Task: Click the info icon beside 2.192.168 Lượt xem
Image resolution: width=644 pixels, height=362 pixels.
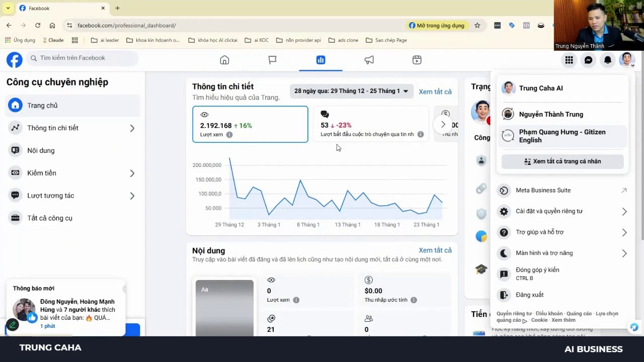Action: pyautogui.click(x=229, y=135)
